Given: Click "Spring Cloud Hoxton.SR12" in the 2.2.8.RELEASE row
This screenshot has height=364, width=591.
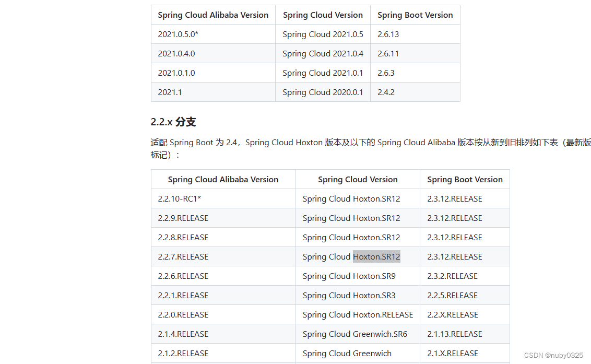Looking at the screenshot, I should 351,237.
